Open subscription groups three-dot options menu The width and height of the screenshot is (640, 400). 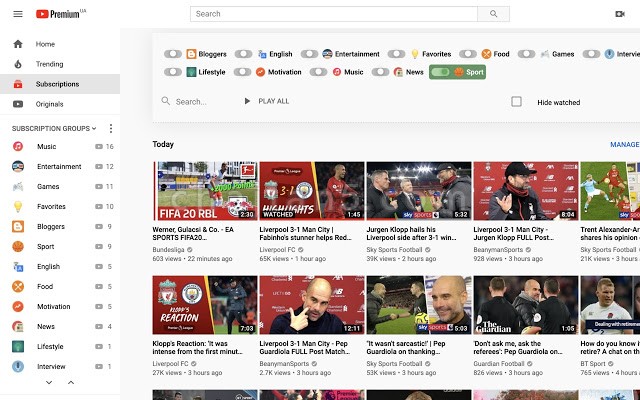[x=111, y=129]
